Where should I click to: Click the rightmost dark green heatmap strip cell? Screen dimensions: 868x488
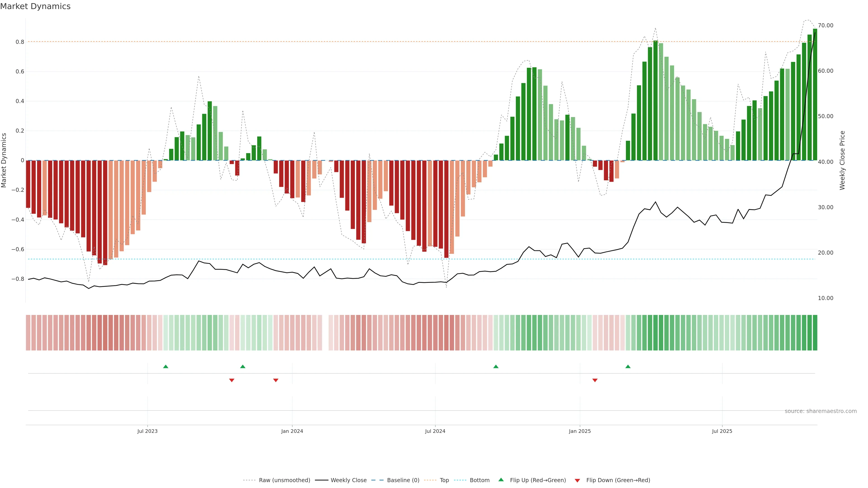pyautogui.click(x=815, y=333)
